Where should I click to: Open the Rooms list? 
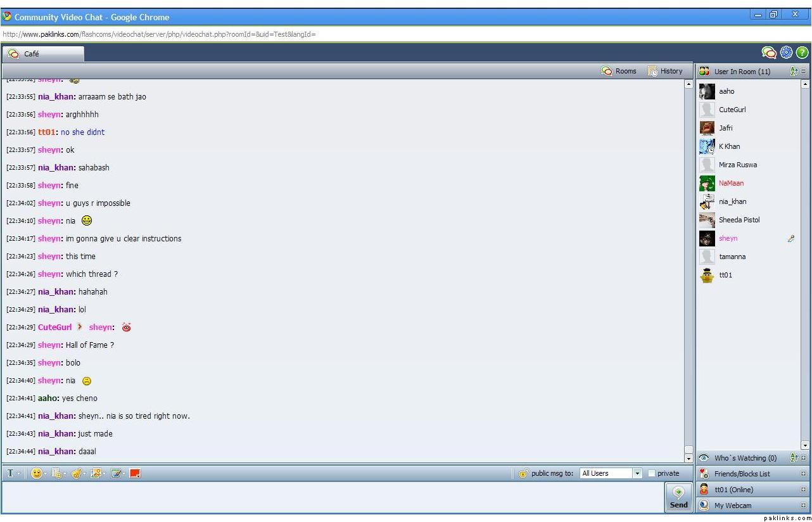click(x=619, y=71)
